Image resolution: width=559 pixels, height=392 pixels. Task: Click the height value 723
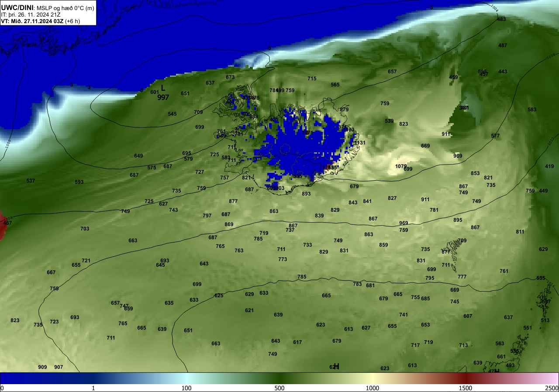coord(54,322)
